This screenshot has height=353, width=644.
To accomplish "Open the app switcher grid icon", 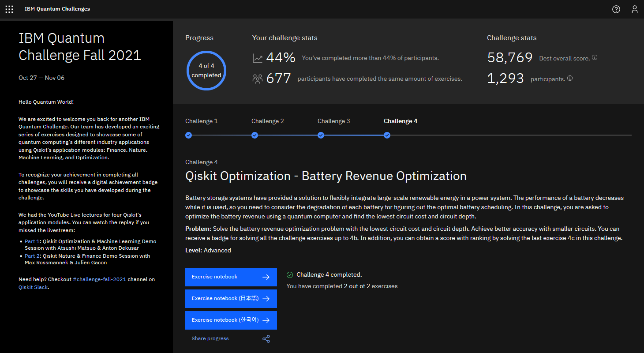I will [x=9, y=9].
